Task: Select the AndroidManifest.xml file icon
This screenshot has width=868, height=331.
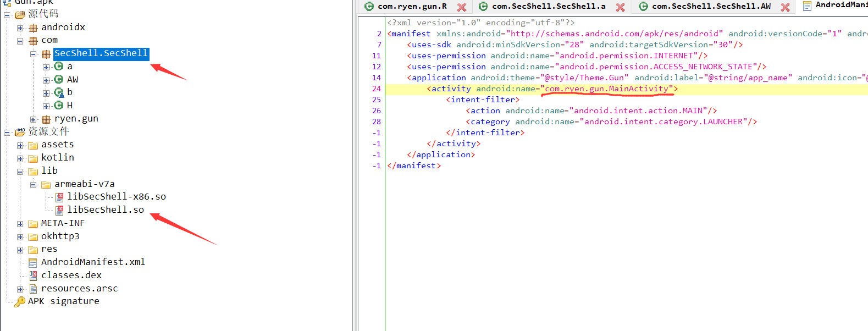Action: point(33,263)
